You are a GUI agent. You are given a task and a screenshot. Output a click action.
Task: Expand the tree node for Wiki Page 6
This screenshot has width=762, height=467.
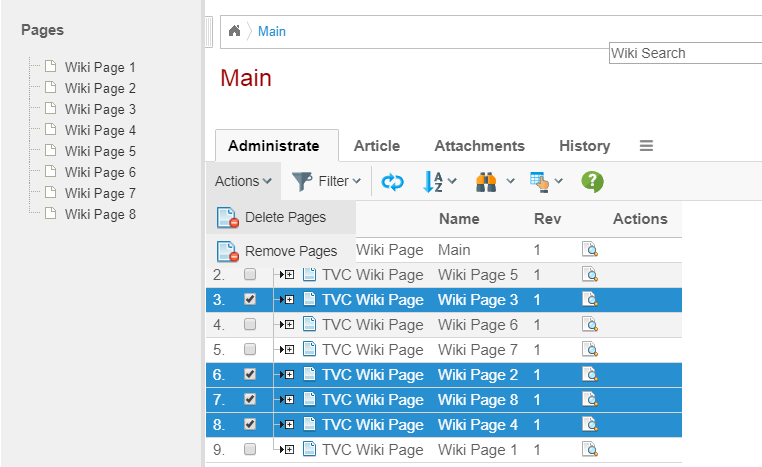288,325
